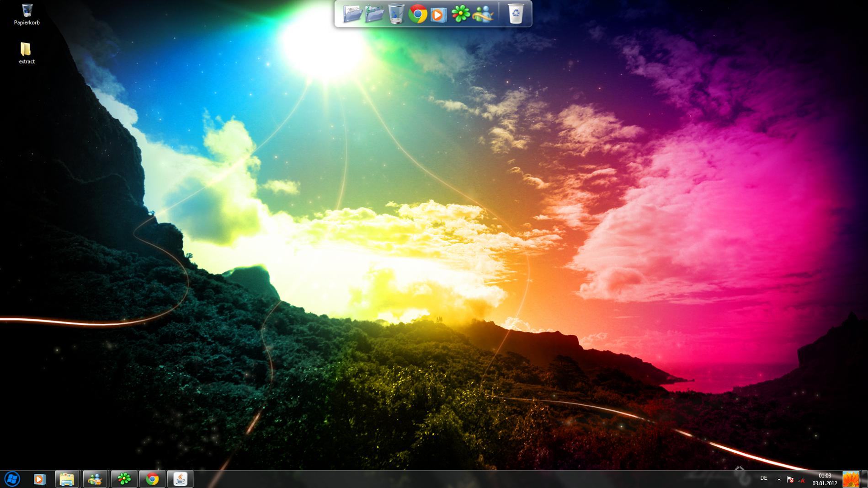Switch to the Java application in taskbar
Image resolution: width=868 pixels, height=488 pixels.
click(x=181, y=479)
